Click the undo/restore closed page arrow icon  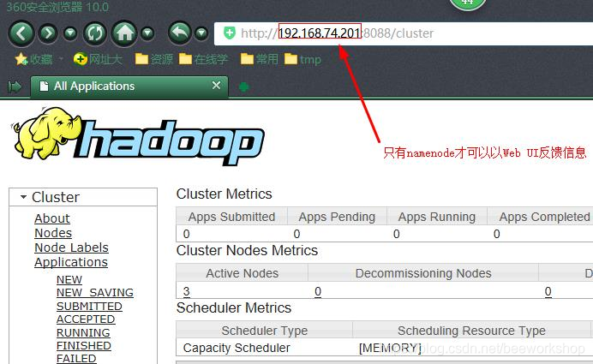point(180,33)
